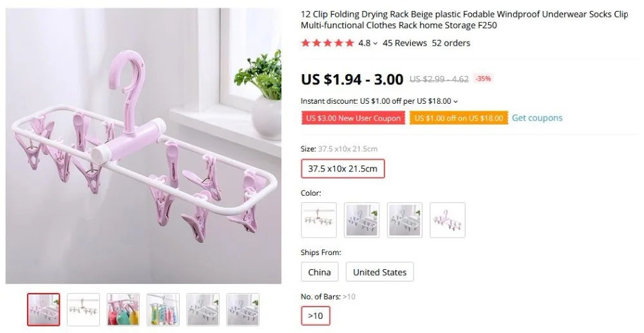The height and width of the screenshot is (333, 644).
Task: Open the last gallery thumbnail
Action: (x=243, y=310)
